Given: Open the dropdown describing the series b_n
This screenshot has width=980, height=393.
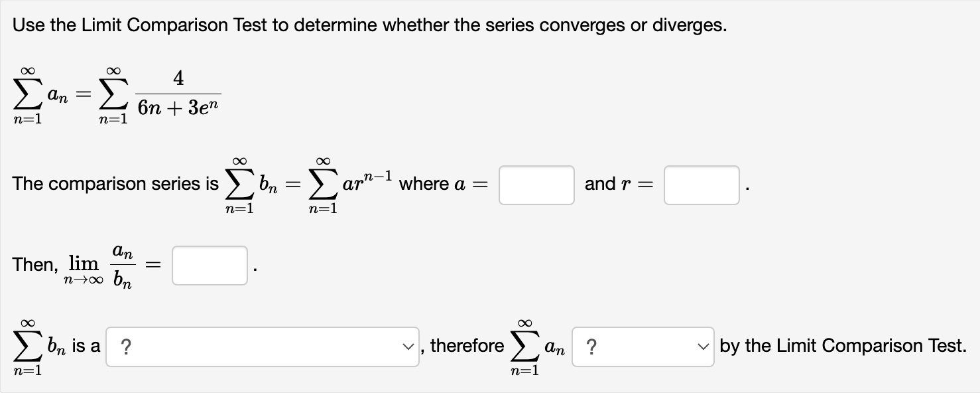Looking at the screenshot, I should 261,345.
